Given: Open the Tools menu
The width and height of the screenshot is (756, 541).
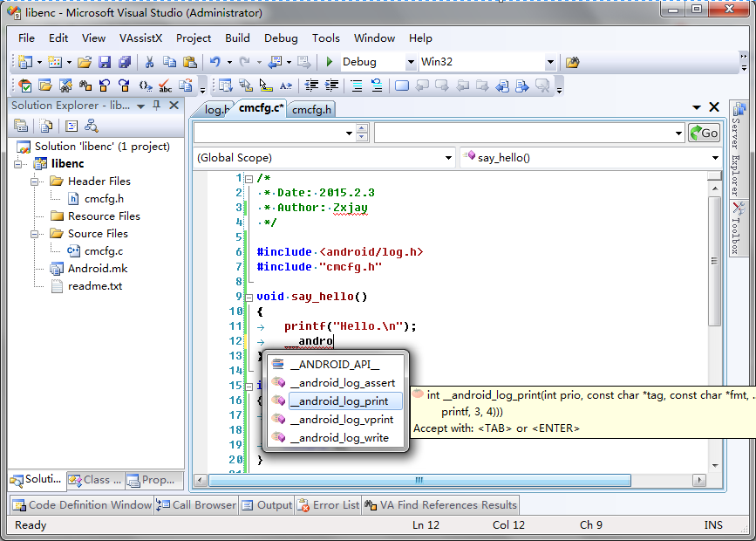Looking at the screenshot, I should (326, 38).
